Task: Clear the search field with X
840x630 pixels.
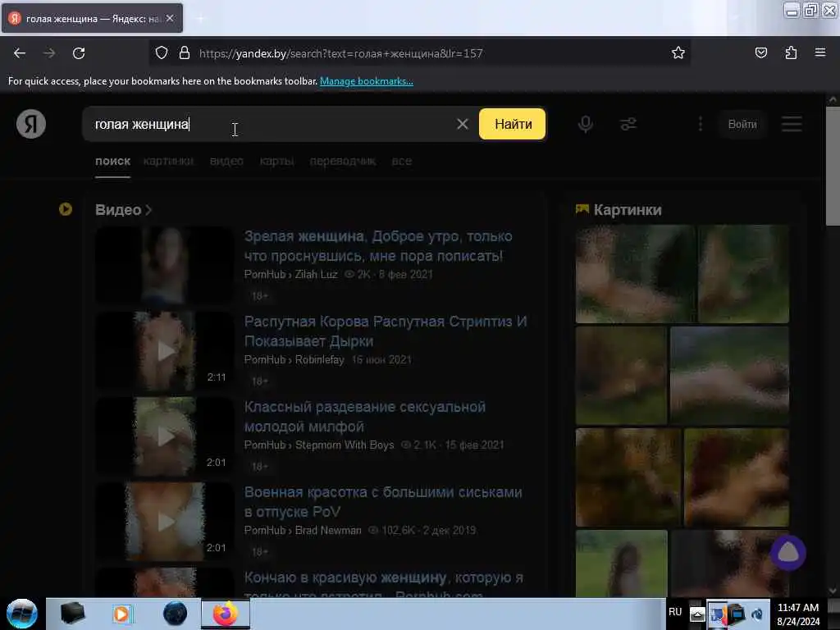Action: click(x=463, y=125)
